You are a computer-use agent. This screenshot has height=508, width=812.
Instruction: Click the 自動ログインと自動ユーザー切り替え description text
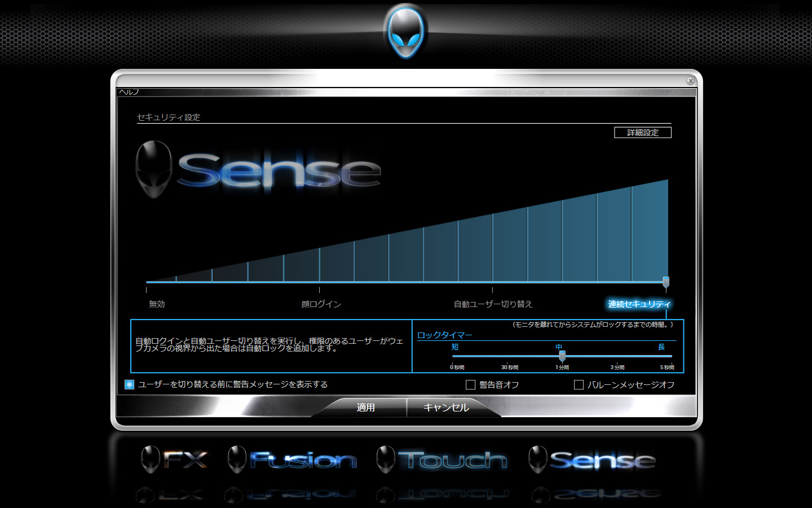coord(270,345)
